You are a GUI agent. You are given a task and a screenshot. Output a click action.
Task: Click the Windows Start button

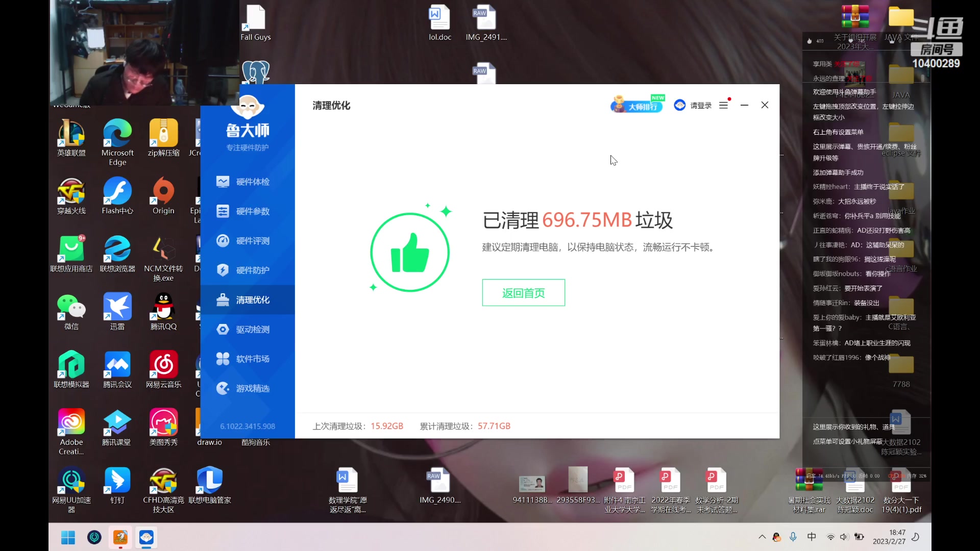[68, 537]
